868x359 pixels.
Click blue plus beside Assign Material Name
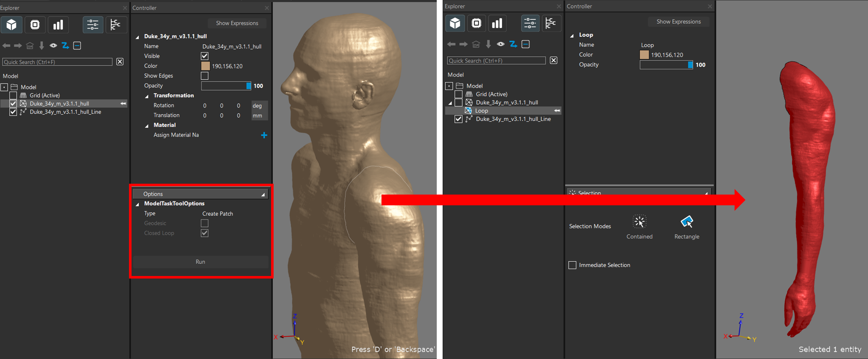(264, 135)
